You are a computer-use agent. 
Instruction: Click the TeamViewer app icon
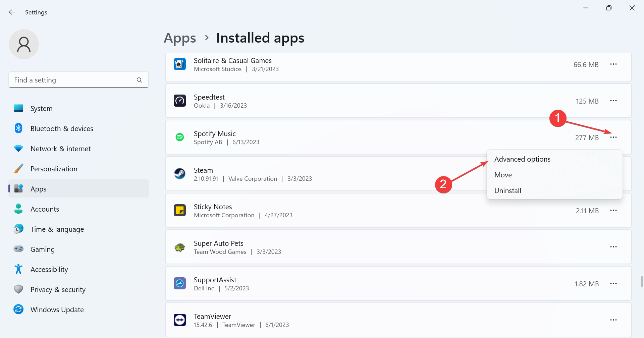coord(180,320)
